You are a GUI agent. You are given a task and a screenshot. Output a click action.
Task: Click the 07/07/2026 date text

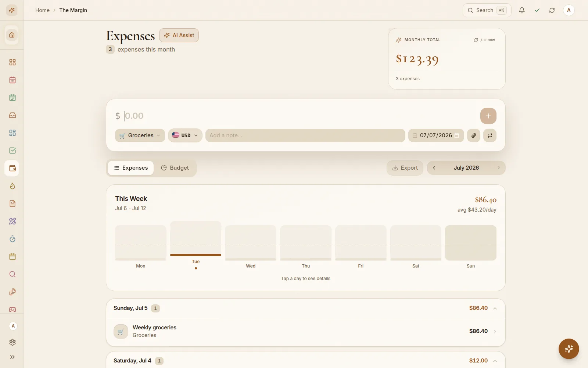click(436, 135)
